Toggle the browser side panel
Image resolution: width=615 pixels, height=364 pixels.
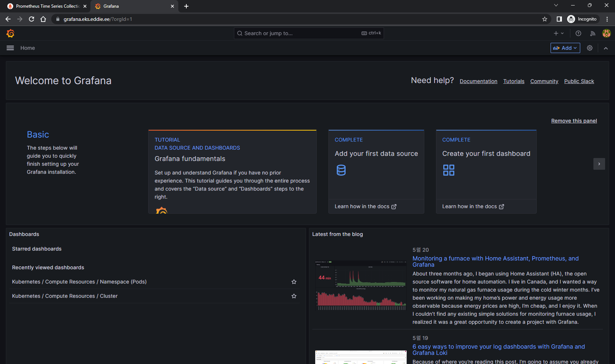[559, 19]
